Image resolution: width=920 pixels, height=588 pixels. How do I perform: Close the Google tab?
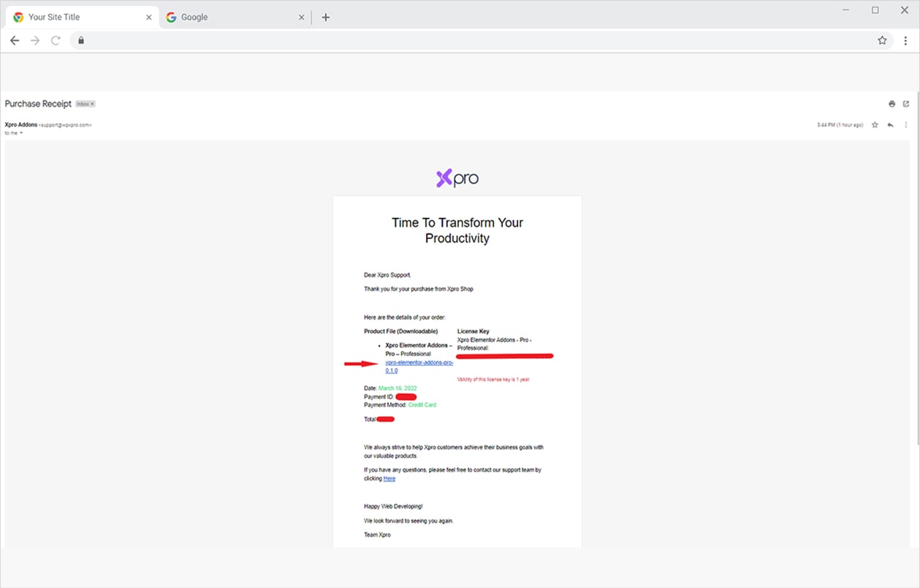[x=302, y=18]
